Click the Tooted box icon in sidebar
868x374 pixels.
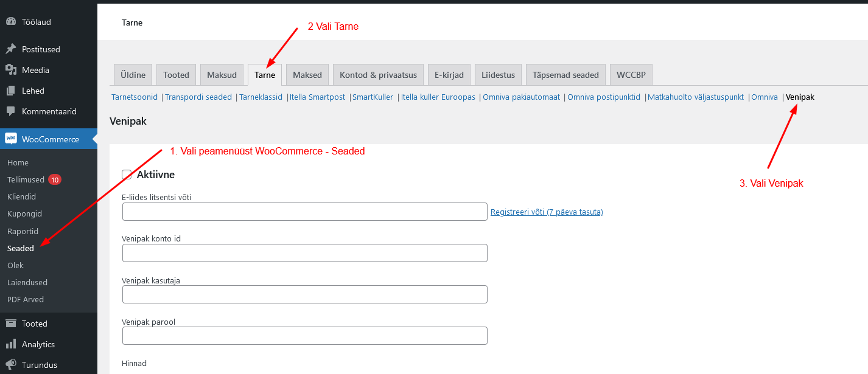tap(10, 324)
